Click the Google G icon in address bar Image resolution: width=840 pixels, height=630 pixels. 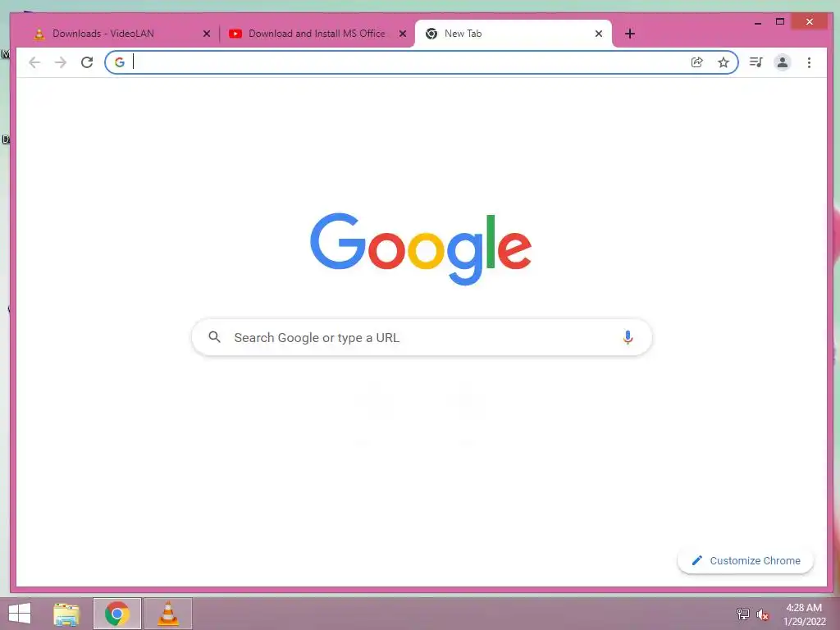(120, 62)
